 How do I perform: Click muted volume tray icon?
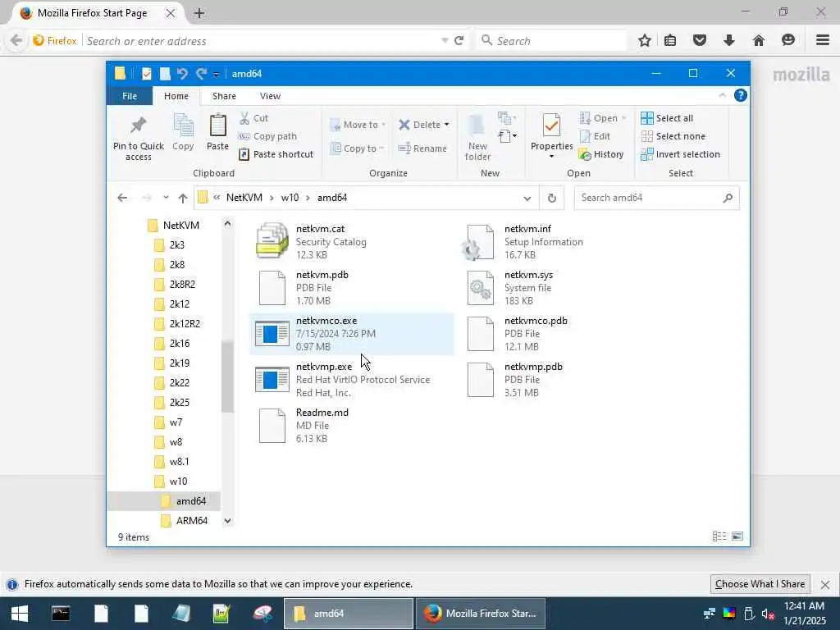point(768,614)
